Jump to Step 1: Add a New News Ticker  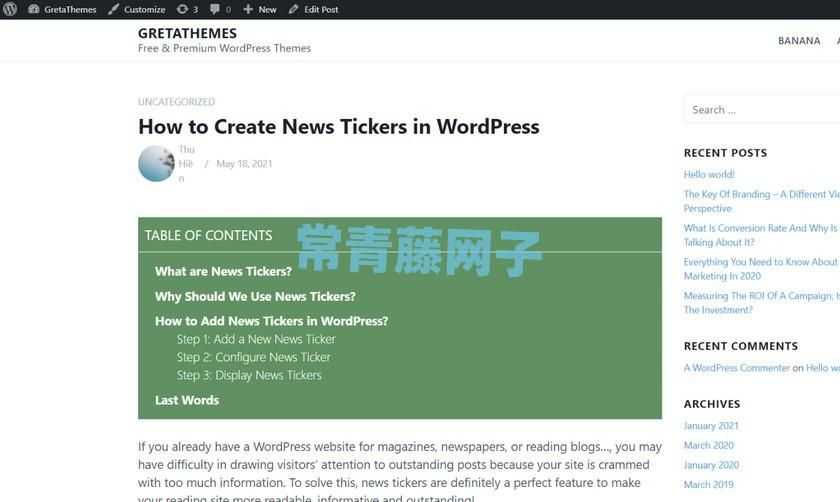(x=256, y=339)
